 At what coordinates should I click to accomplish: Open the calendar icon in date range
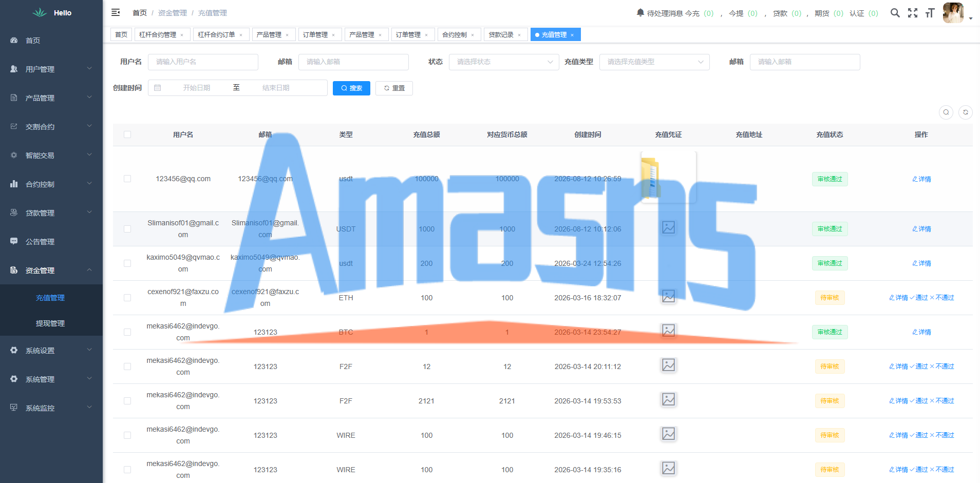click(x=158, y=88)
